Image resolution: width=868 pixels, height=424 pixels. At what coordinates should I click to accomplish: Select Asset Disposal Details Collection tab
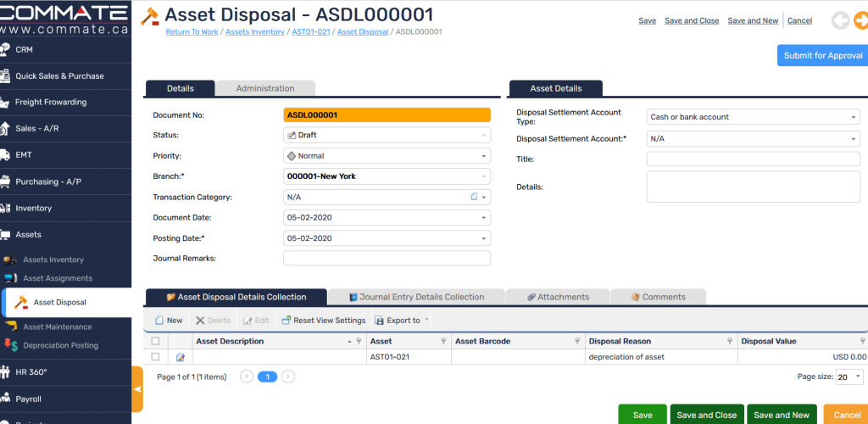[x=236, y=298]
